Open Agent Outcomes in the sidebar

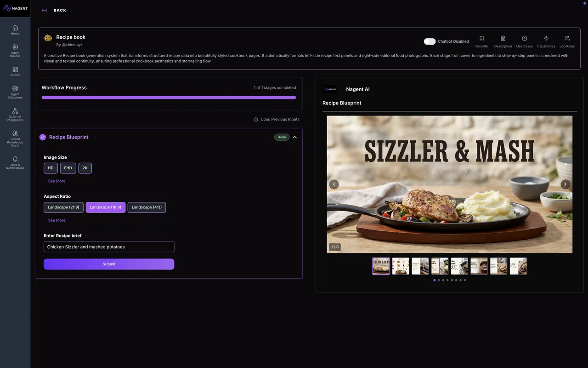click(15, 92)
